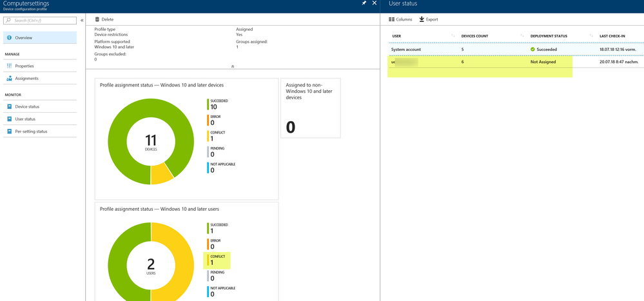The width and height of the screenshot is (644, 301).
Task: Click the Assignments people icon
Action: (9, 78)
